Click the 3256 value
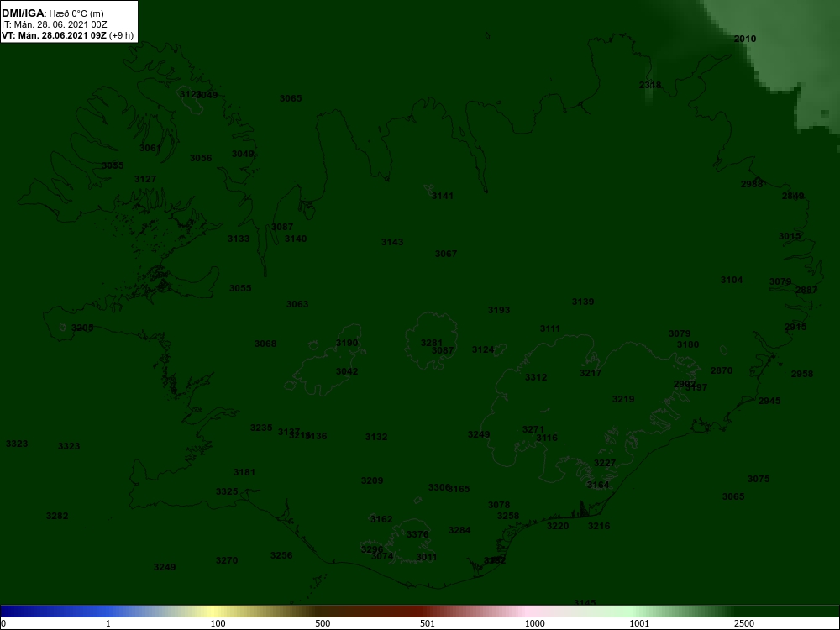Viewport: 840px width, 630px height. point(281,555)
